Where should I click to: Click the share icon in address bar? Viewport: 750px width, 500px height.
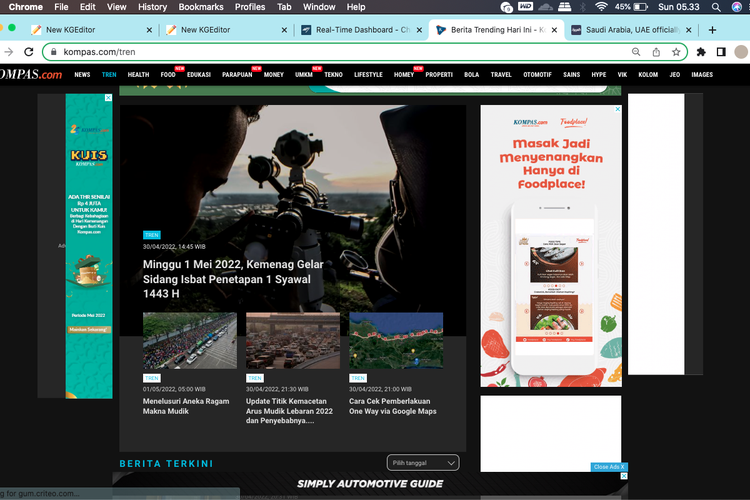pos(658,51)
